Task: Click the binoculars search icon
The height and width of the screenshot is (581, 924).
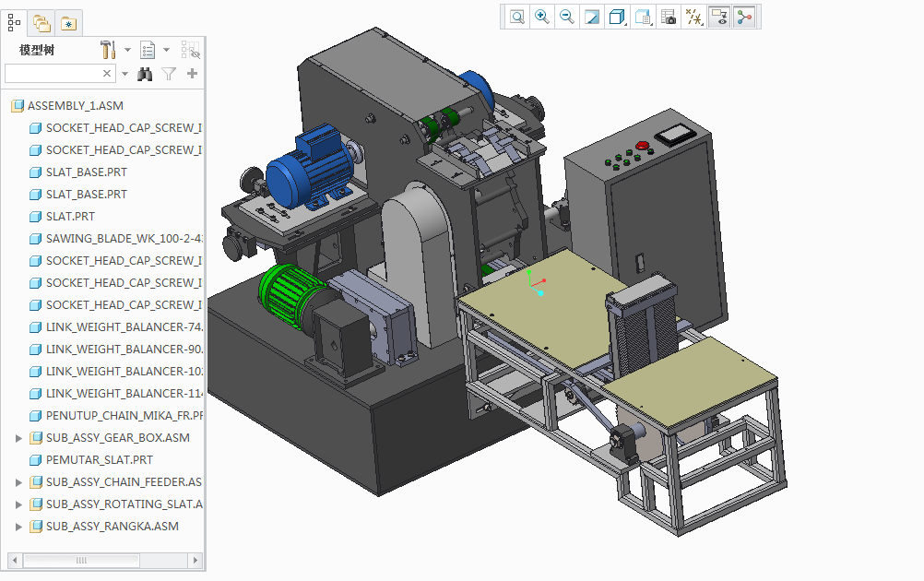Action: tap(145, 74)
